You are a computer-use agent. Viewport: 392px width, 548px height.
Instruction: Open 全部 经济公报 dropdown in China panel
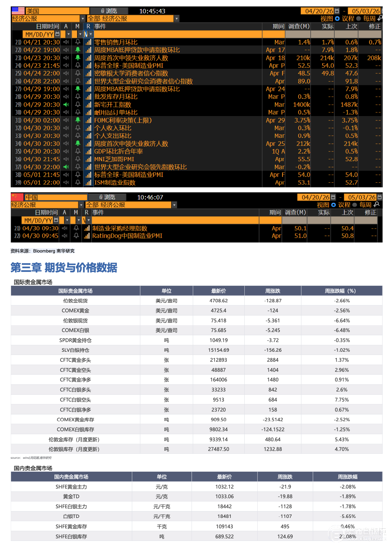pos(174,205)
